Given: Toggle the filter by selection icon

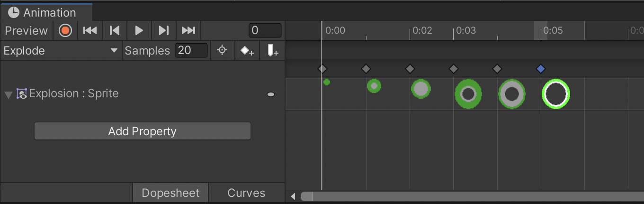Looking at the screenshot, I should click(222, 51).
